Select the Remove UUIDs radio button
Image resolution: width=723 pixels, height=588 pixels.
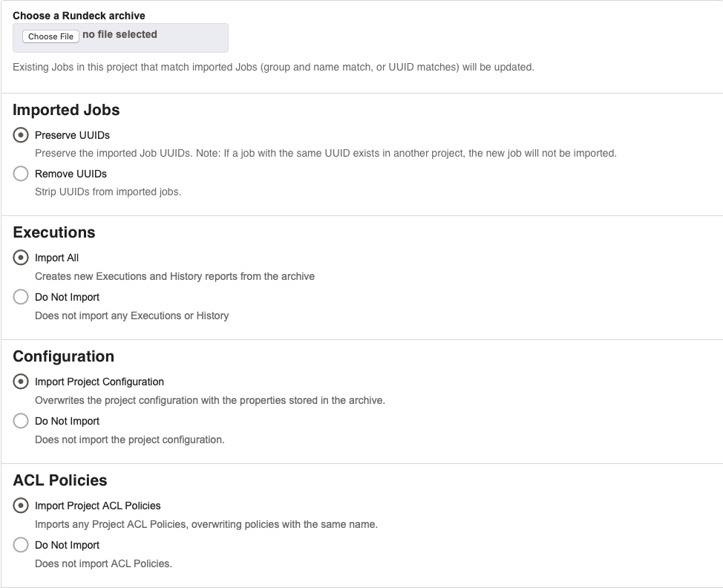coord(22,174)
